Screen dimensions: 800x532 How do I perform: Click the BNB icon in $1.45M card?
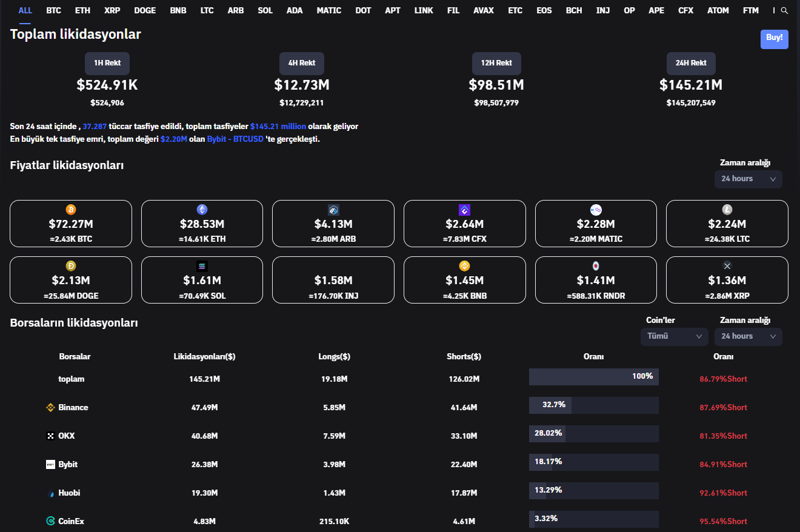click(464, 266)
